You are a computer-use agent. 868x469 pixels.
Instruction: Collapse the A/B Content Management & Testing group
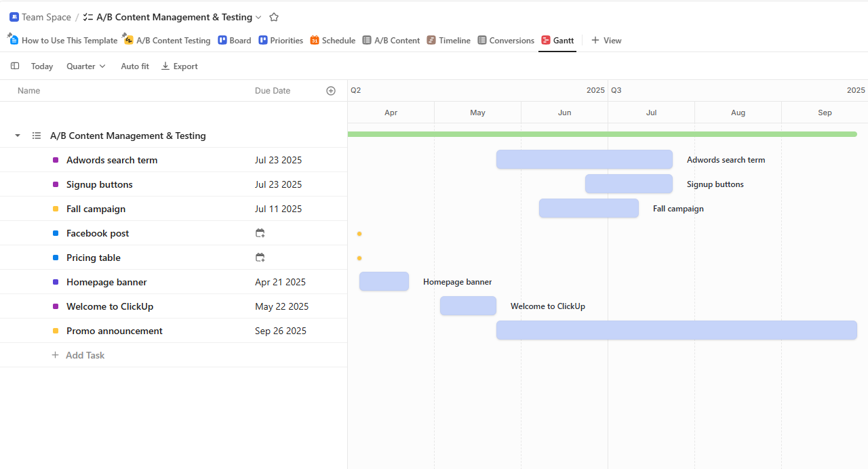[x=17, y=135]
